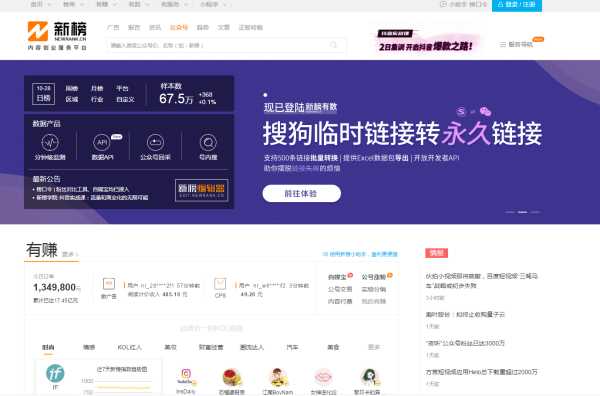Open the 区域 ranking link
The image size is (600, 396).
(72, 99)
